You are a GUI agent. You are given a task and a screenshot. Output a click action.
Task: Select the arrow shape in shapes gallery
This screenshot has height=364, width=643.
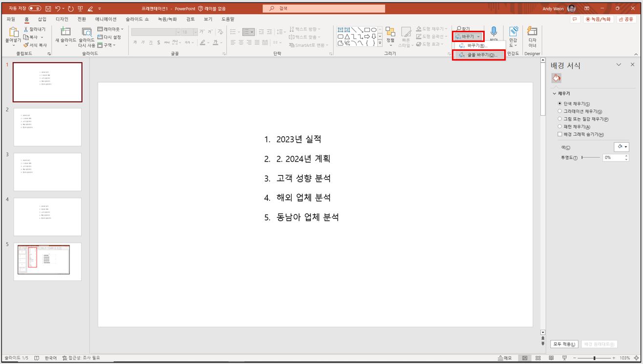pyautogui.click(x=367, y=37)
